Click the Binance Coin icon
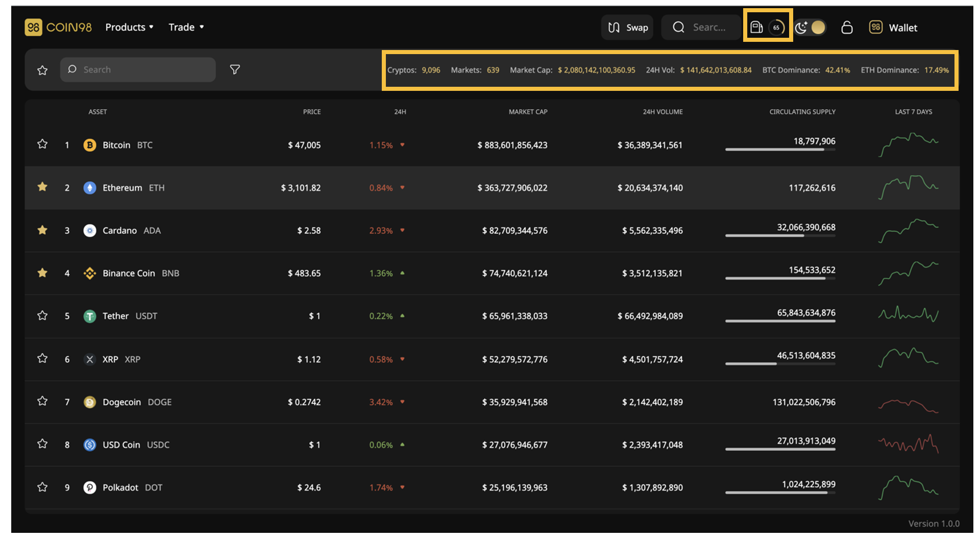980x540 pixels. (x=90, y=274)
